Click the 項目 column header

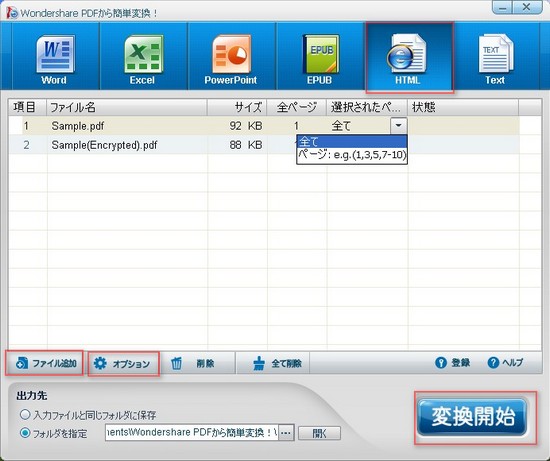click(27, 107)
